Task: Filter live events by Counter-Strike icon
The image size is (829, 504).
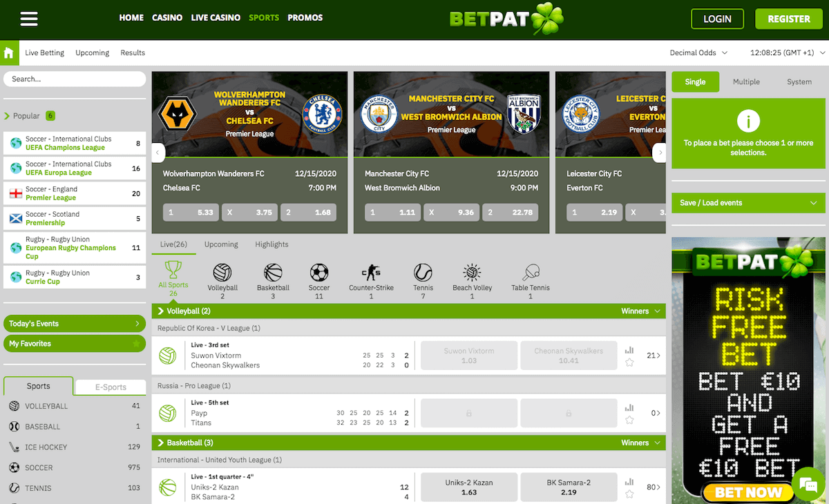Action: pyautogui.click(x=371, y=273)
